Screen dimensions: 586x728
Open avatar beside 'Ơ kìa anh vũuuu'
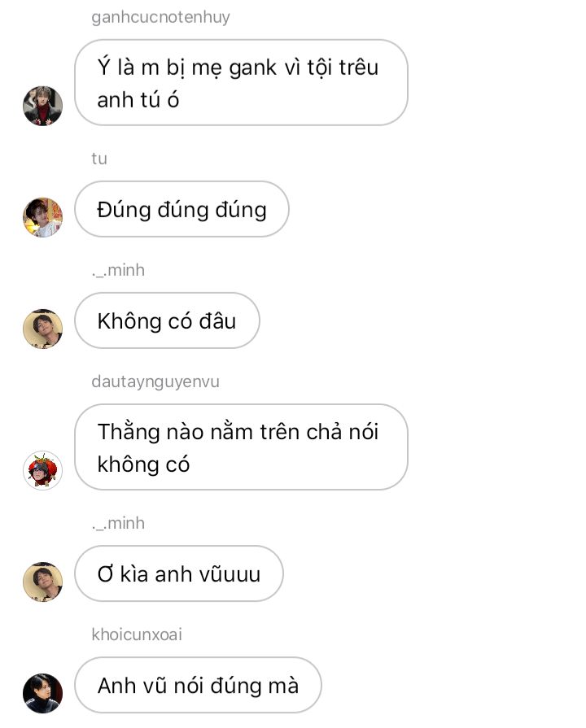43,582
